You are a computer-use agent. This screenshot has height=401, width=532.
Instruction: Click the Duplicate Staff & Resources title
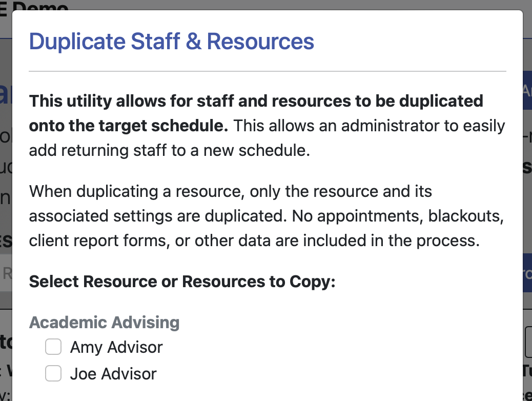(171, 41)
